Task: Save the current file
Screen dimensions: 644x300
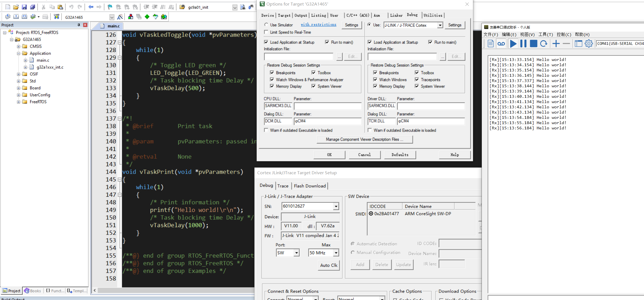Action: 24,7
